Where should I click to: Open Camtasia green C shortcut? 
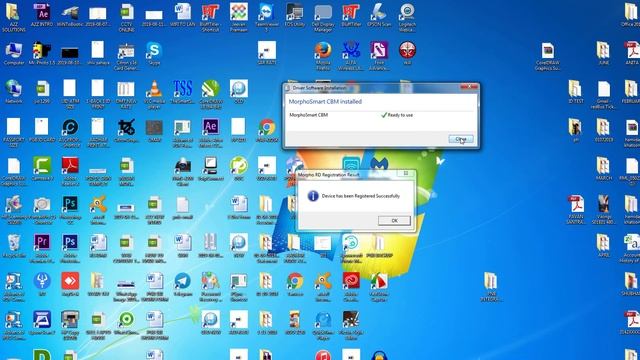(42, 169)
